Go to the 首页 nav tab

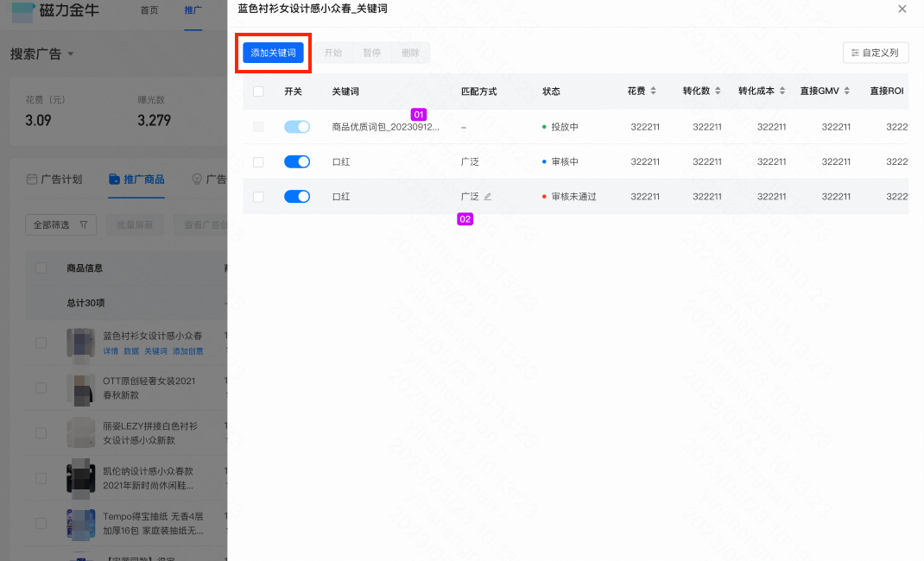click(149, 10)
